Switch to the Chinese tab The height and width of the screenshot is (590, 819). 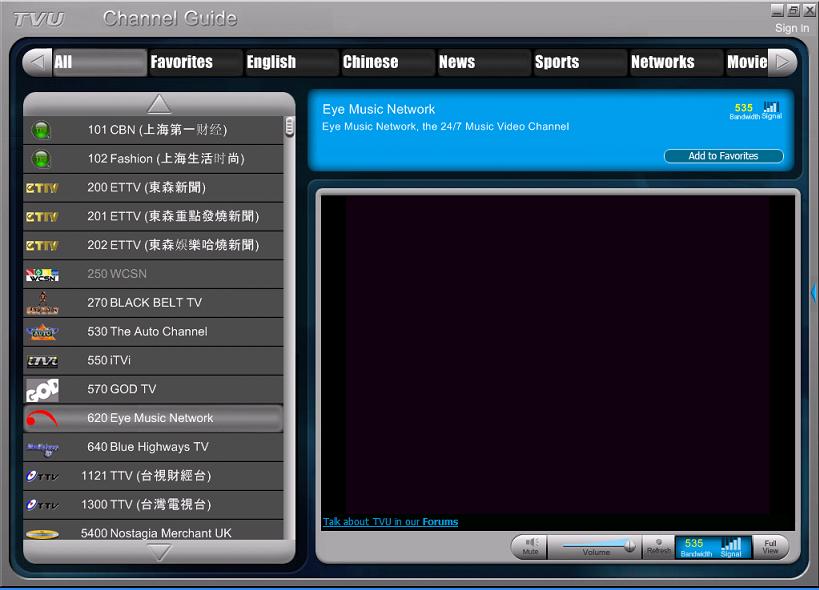coord(387,61)
